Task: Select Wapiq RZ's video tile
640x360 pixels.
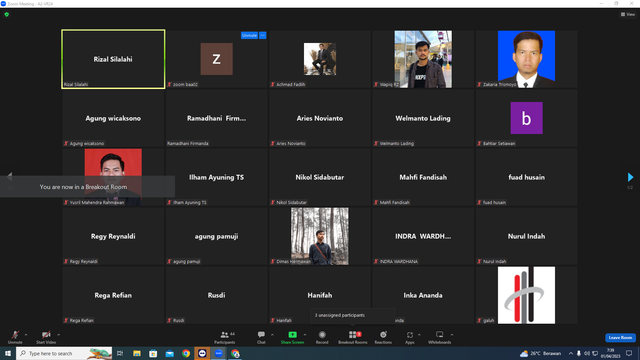Action: click(x=423, y=59)
